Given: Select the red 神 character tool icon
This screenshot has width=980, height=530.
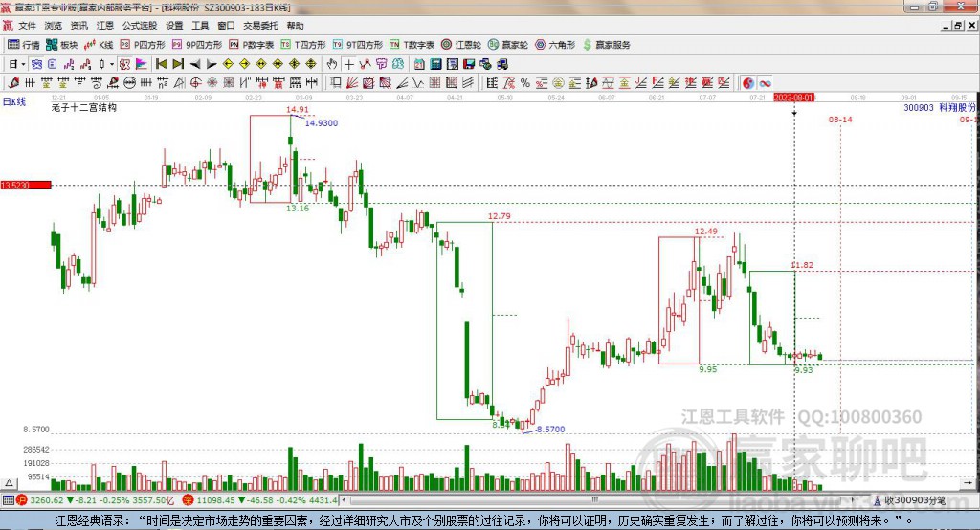Looking at the screenshot, I should pyautogui.click(x=262, y=82).
